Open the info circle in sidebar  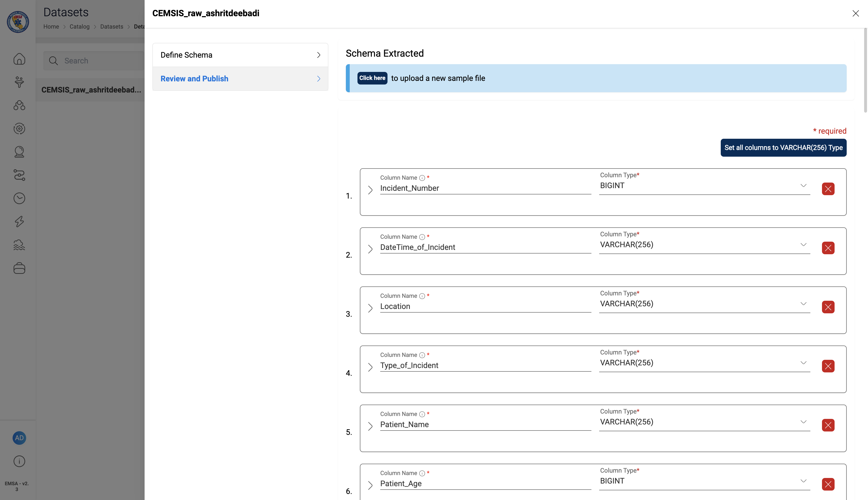(x=19, y=461)
